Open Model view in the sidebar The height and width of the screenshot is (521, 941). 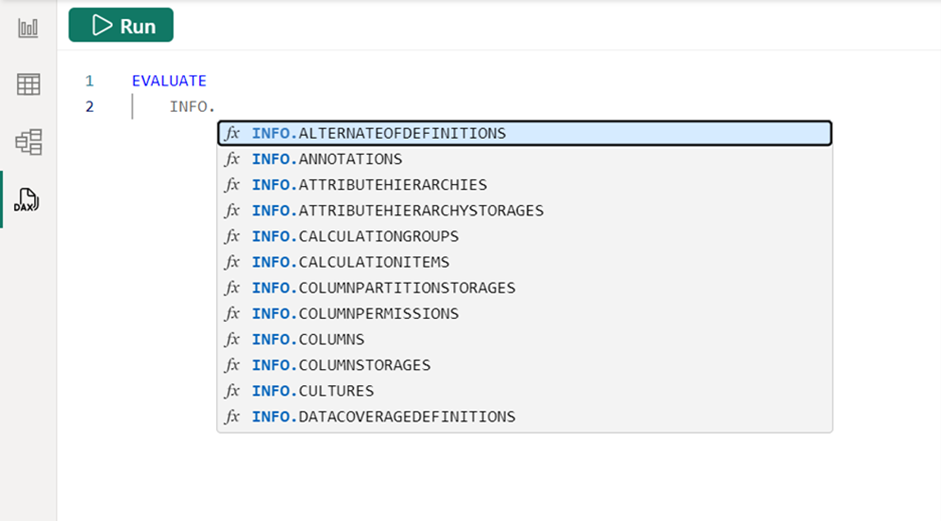[28, 142]
